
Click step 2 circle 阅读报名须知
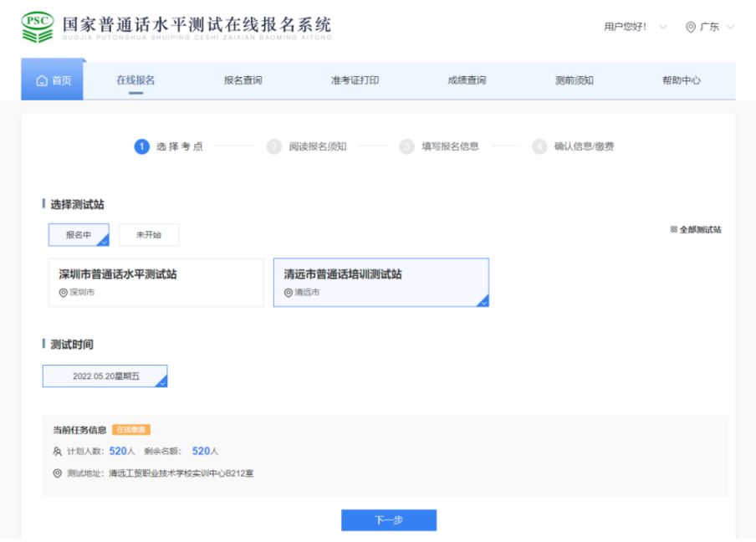pos(274,146)
